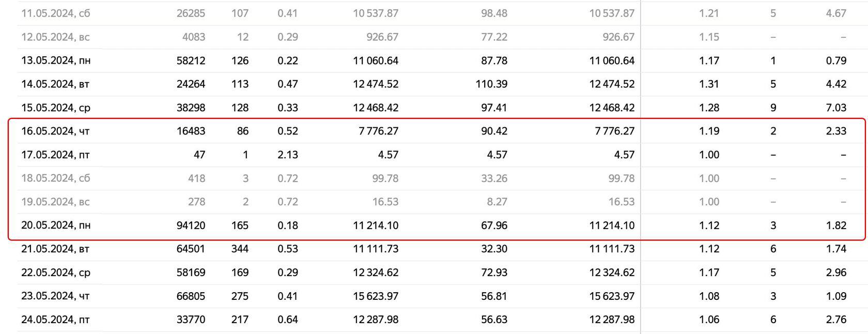Viewport: 868px width, 334px height.
Task: Click the 11.05.2024 Saturday date cell
Action: point(56,13)
